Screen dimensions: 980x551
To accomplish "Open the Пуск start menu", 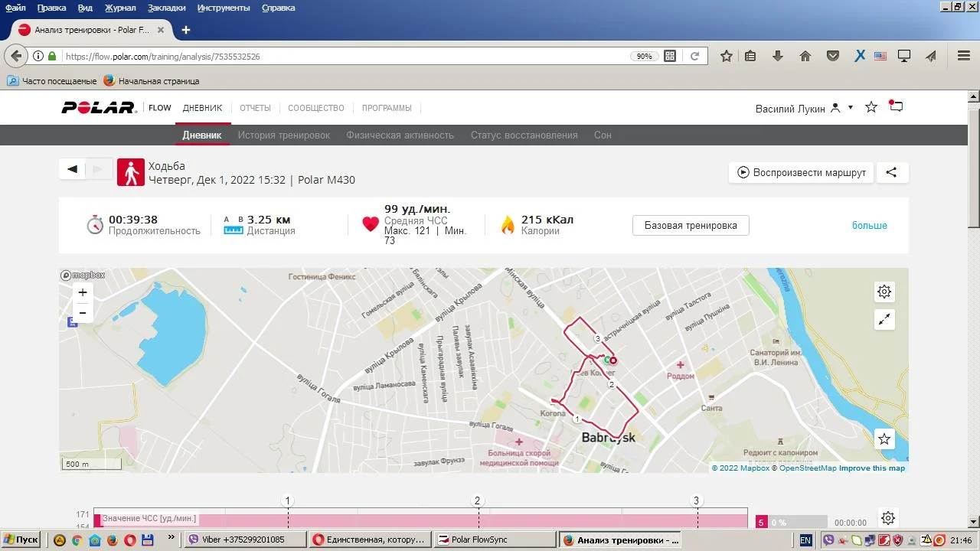I will 21,540.
